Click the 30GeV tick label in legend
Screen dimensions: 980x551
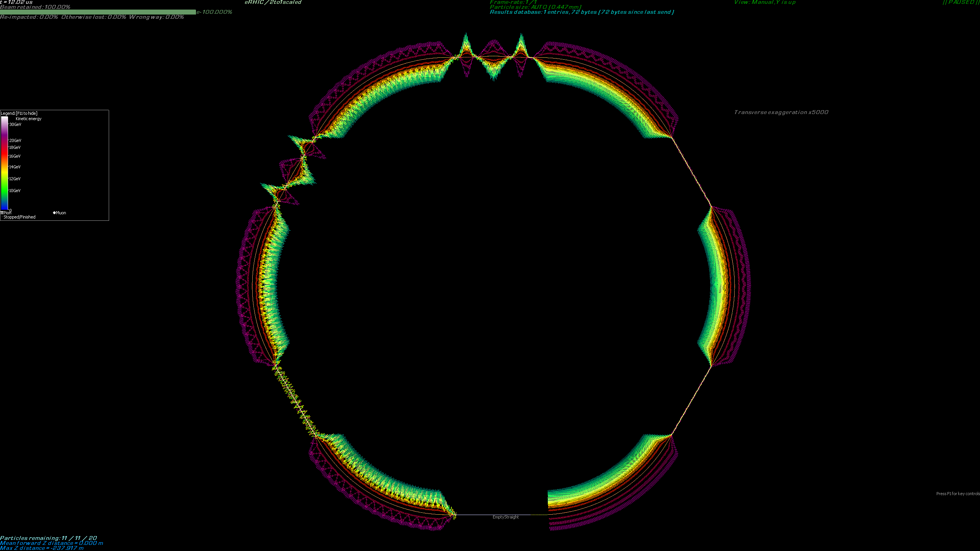[15, 124]
